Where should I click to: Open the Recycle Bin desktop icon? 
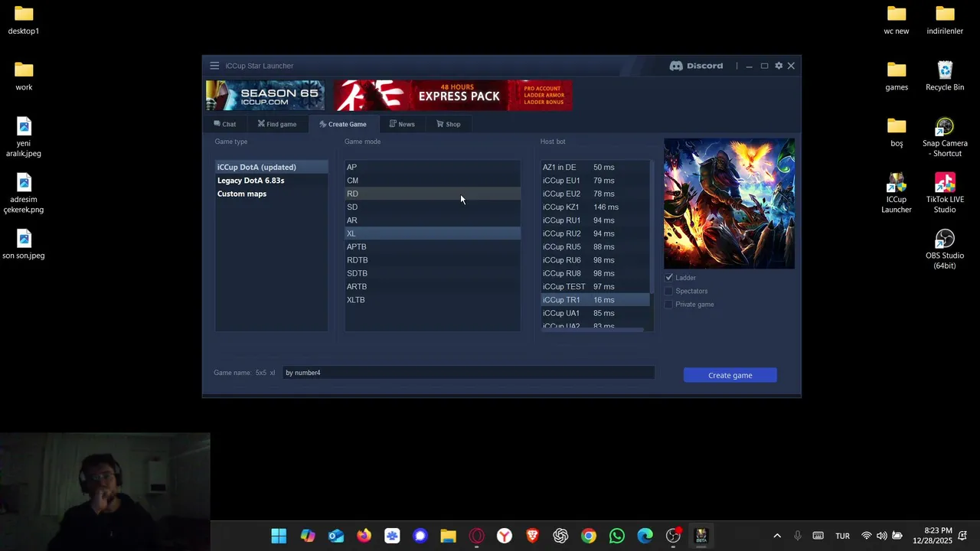click(x=945, y=77)
